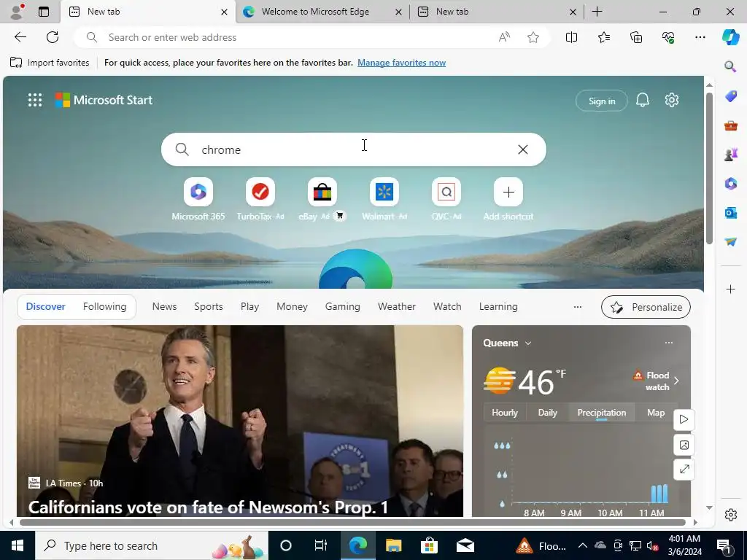Open the Microsoft Start app launcher grid
747x560 pixels.
35,100
